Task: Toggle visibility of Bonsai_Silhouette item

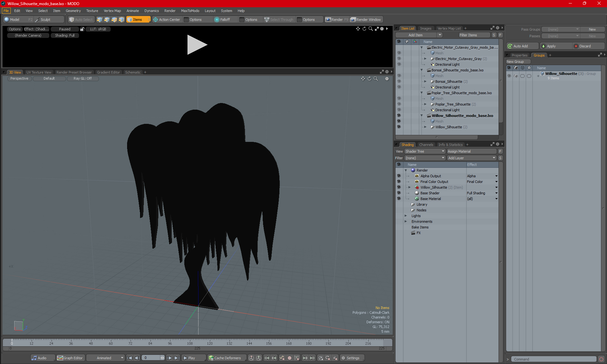Action: pos(399,82)
